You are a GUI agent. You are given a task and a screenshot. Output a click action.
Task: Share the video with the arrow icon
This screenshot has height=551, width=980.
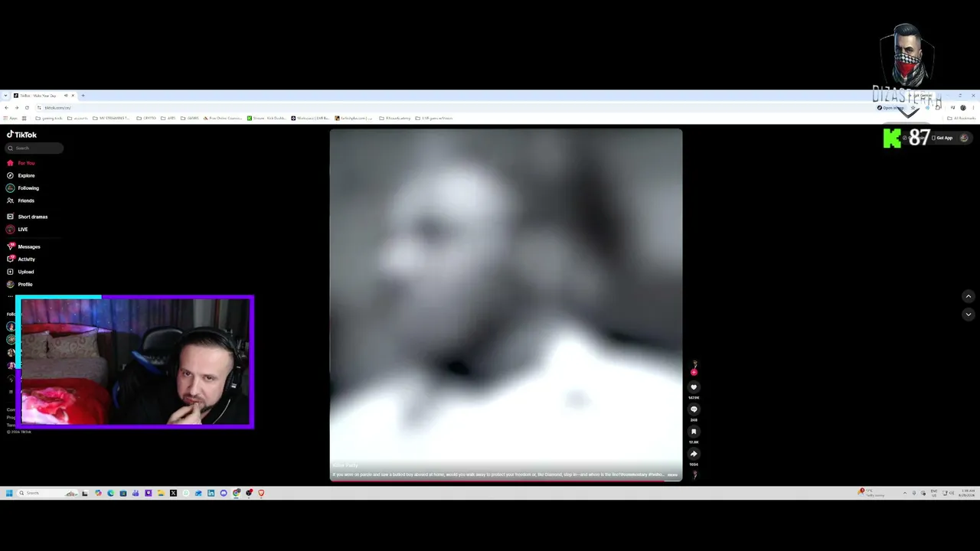694,454
